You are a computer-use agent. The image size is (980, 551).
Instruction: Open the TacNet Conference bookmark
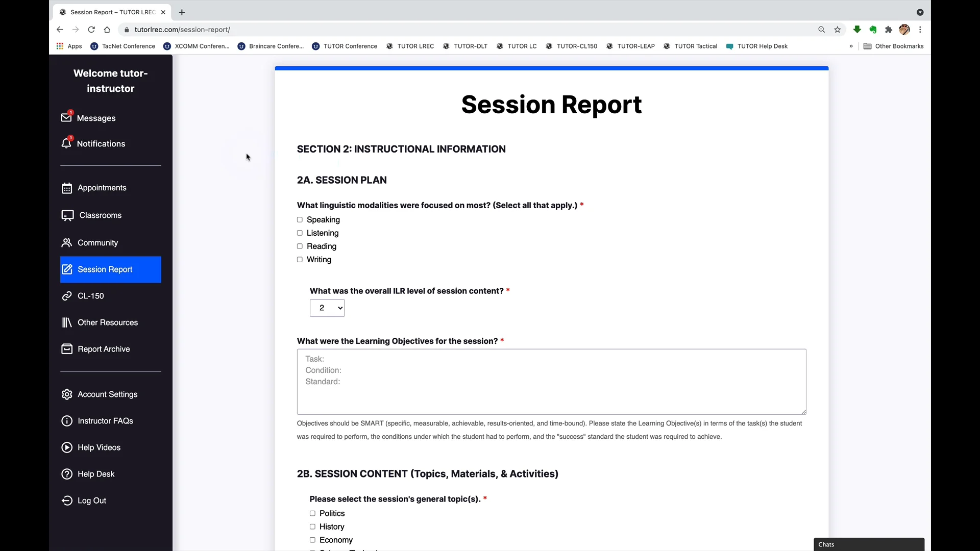[122, 46]
